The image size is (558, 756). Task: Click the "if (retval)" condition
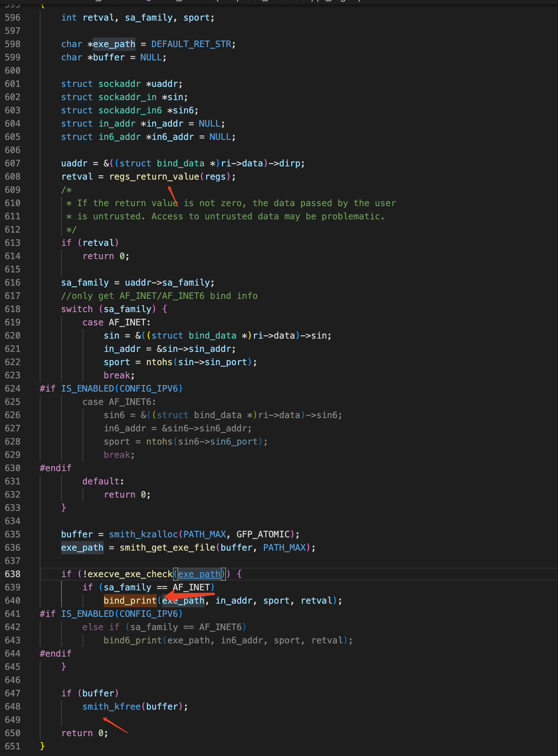(90, 243)
